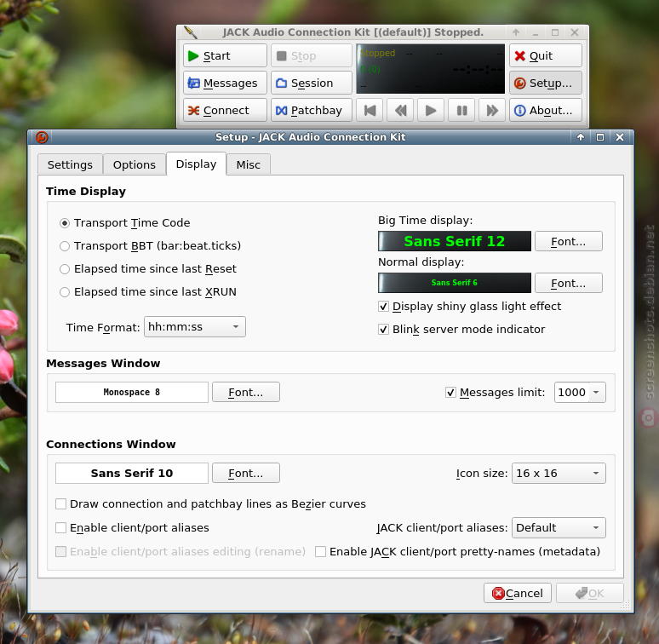Close the Setup dialog window
Image resolution: width=659 pixels, height=644 pixels.
tap(620, 137)
